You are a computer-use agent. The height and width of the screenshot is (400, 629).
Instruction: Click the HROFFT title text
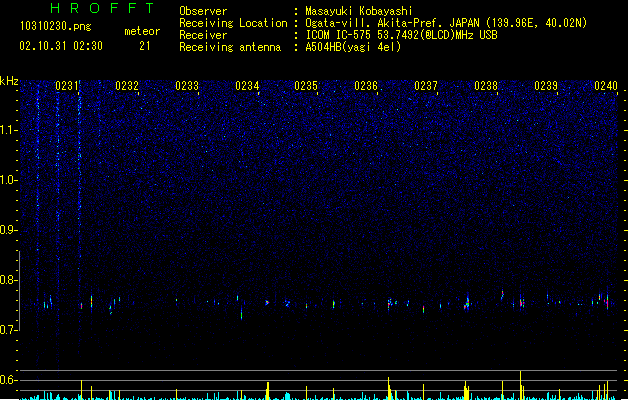click(103, 8)
